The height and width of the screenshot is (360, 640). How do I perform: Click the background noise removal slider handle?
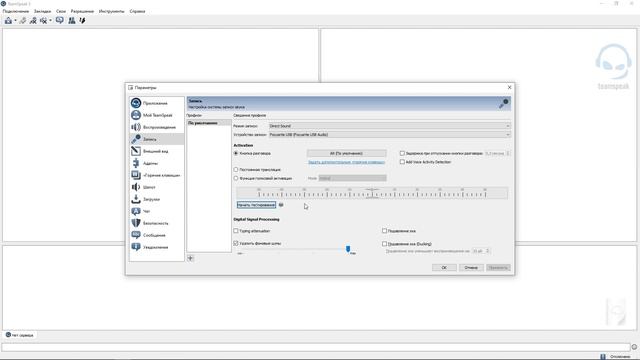348,249
